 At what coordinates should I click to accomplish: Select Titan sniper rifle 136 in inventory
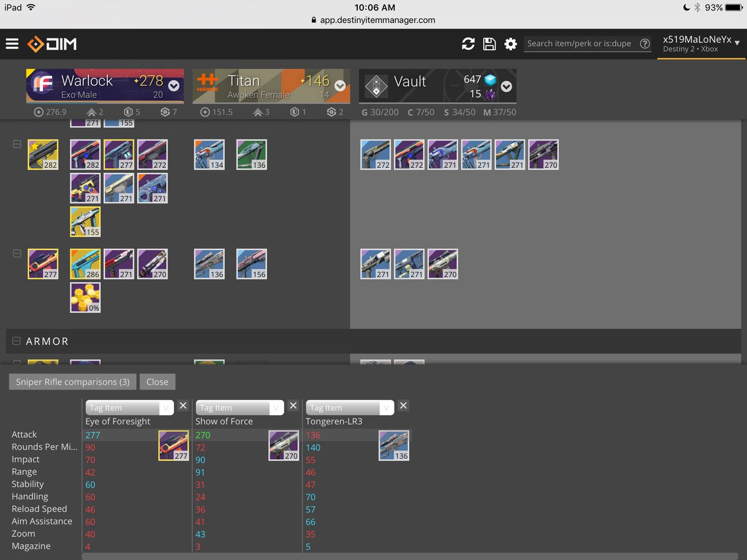pos(209,264)
